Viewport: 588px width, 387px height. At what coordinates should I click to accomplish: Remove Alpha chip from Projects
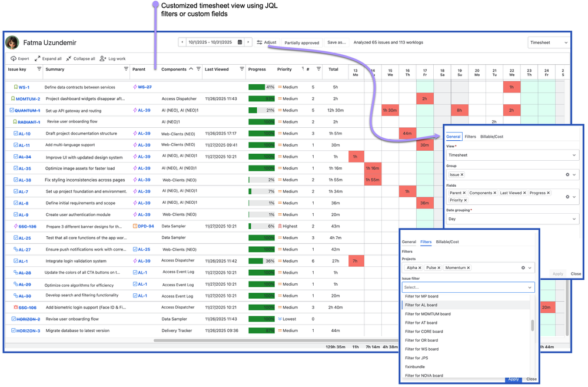[420, 268]
